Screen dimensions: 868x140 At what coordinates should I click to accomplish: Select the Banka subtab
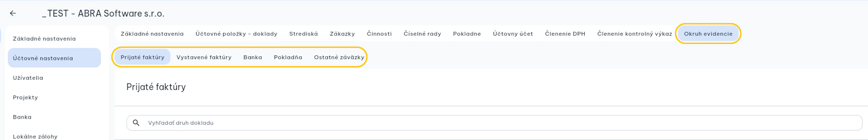[253, 57]
